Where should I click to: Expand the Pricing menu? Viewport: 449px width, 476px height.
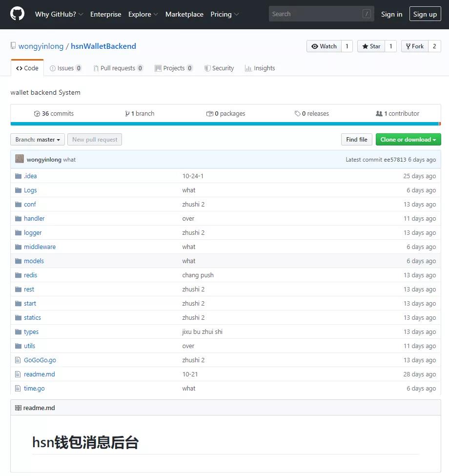(224, 14)
